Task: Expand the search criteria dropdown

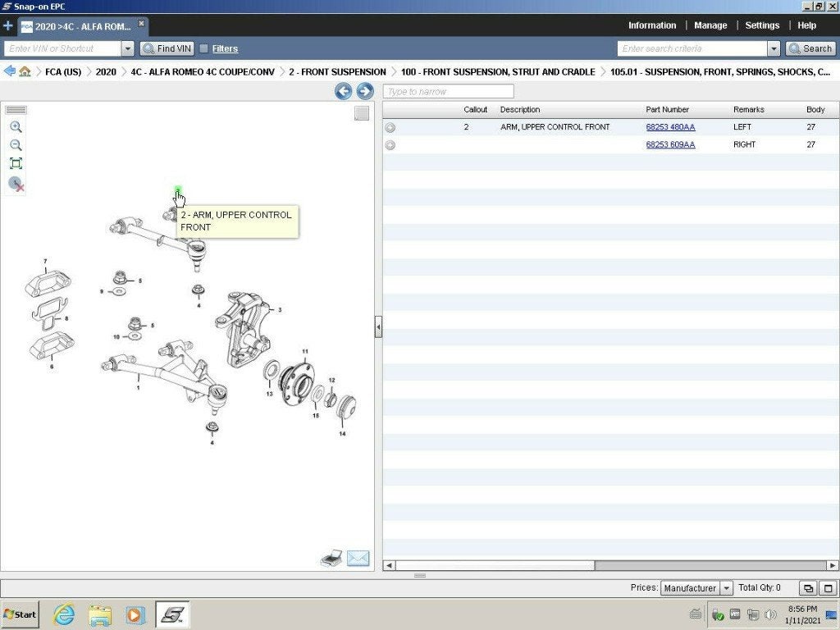Action: 774,48
